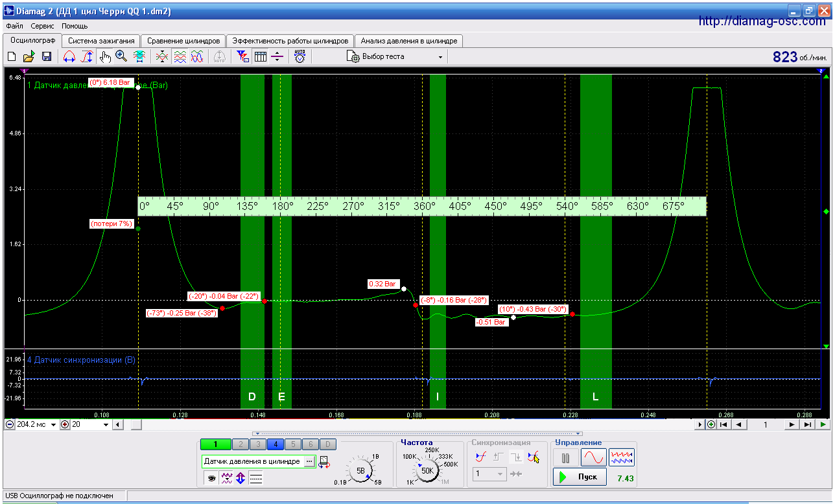The image size is (835, 504).
Task: Click the green play arrow under graph
Action: coord(823,425)
